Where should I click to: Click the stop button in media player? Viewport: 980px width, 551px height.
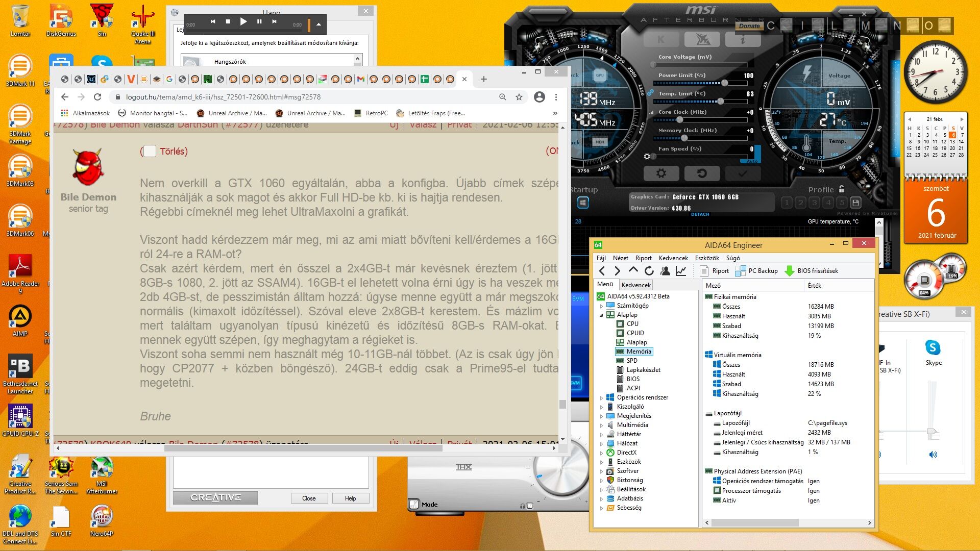tap(228, 21)
